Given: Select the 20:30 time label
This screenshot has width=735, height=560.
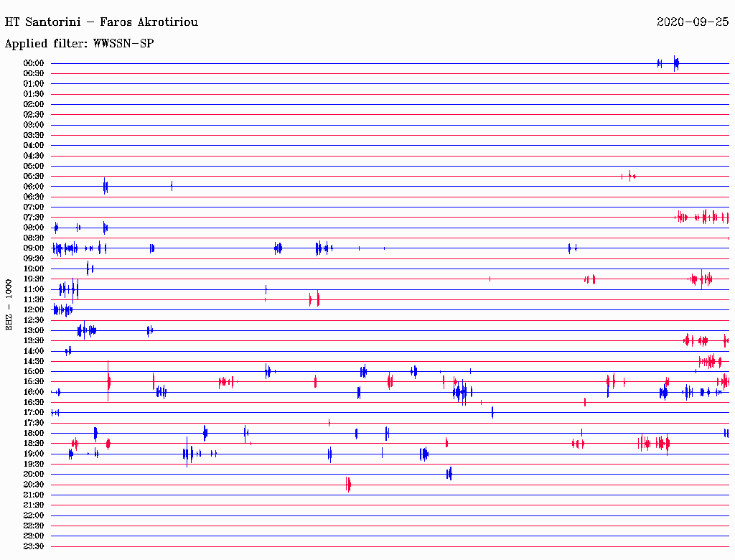Looking at the screenshot, I should [34, 485].
